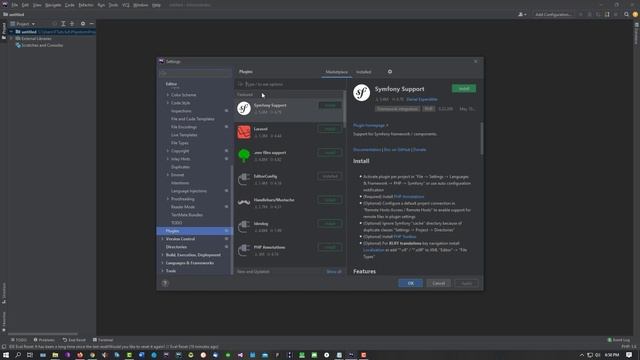Click the green tree .env files support icon
The height and width of the screenshot is (360, 640).
click(244, 156)
